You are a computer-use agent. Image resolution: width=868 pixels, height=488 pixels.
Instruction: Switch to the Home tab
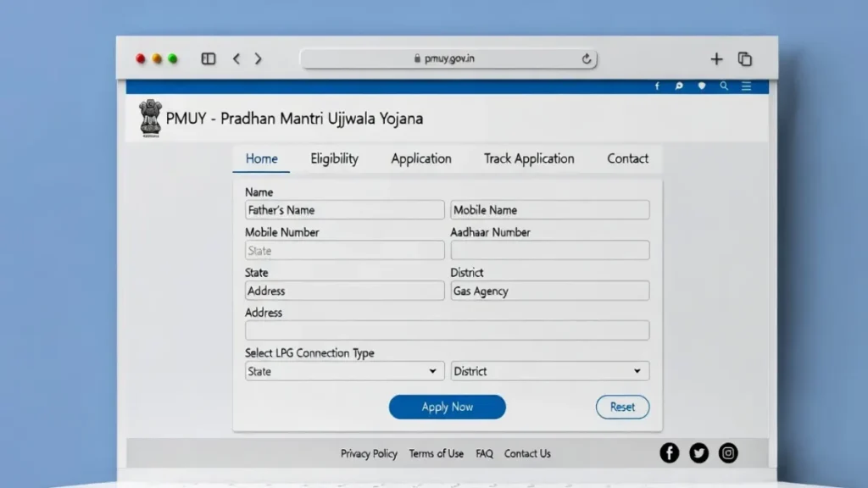tap(261, 158)
